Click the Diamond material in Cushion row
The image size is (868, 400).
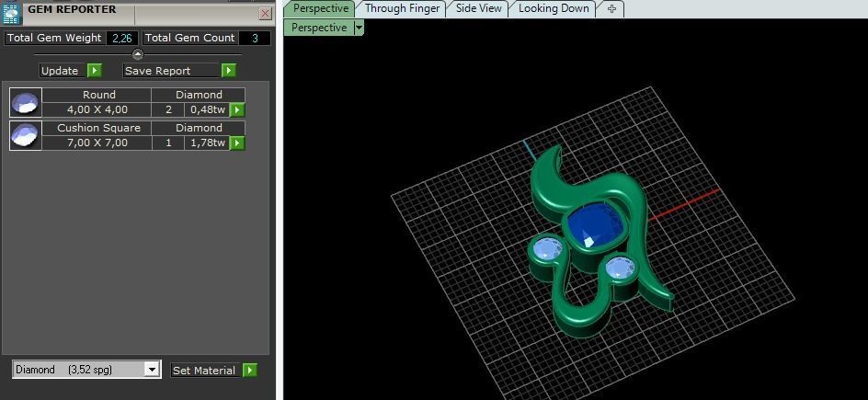(199, 129)
